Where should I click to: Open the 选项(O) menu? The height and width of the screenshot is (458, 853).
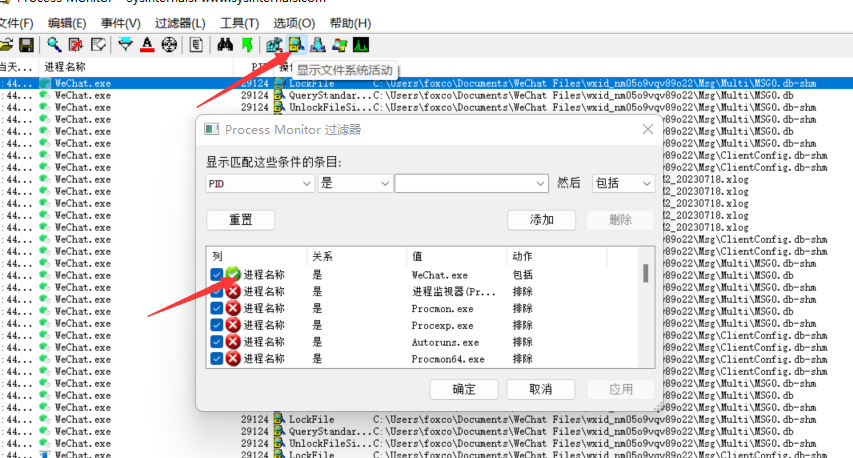click(x=294, y=23)
